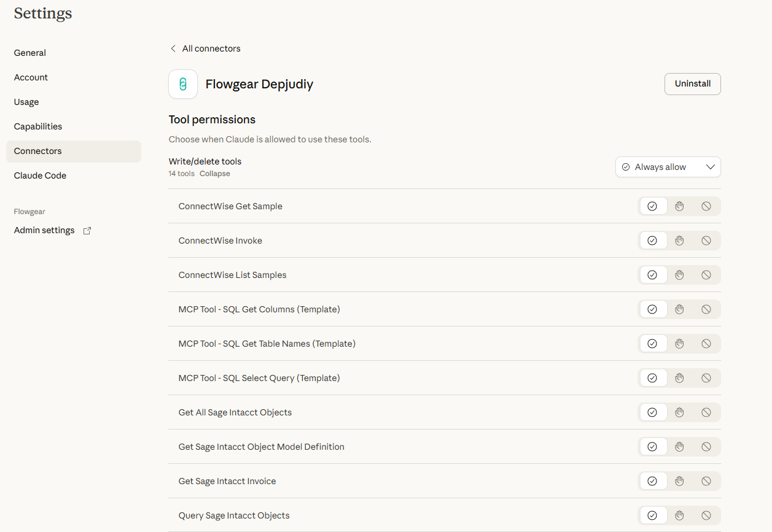Open Claude Code settings page
The width and height of the screenshot is (772, 532).
tap(40, 175)
